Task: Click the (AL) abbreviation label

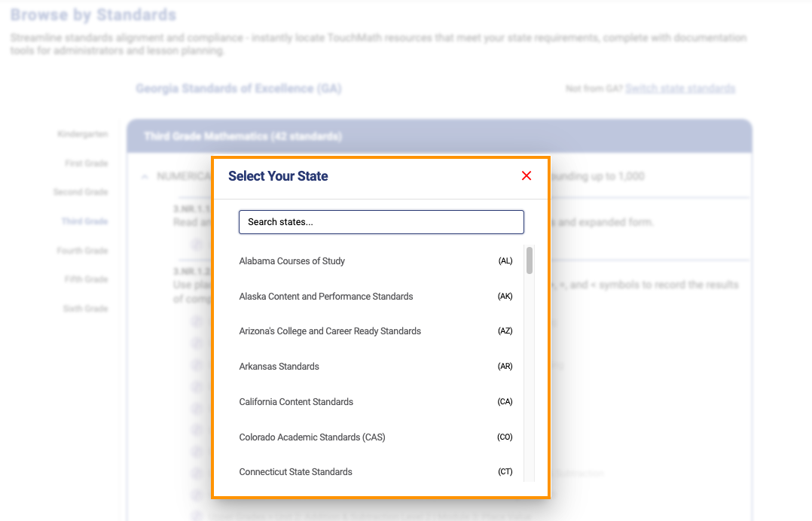Action: click(x=505, y=261)
